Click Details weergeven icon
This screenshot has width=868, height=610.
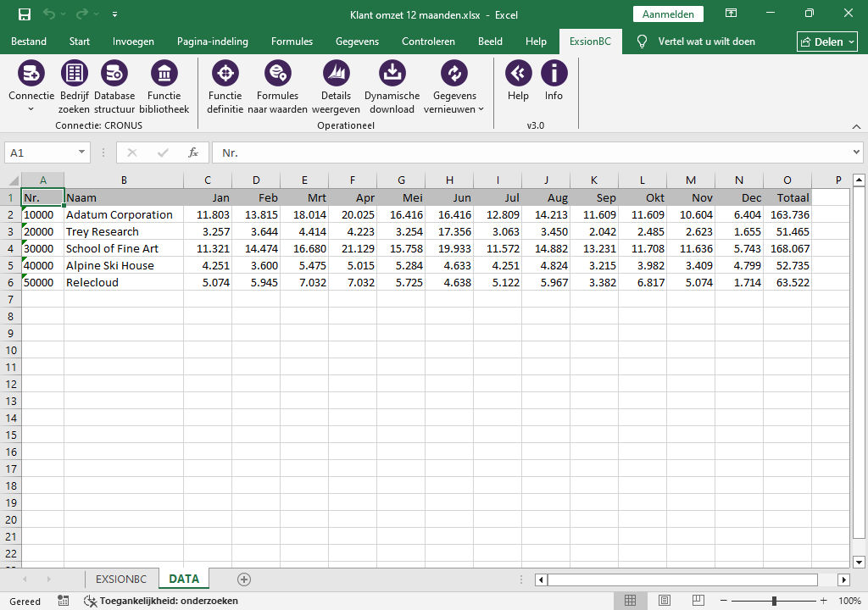point(336,73)
